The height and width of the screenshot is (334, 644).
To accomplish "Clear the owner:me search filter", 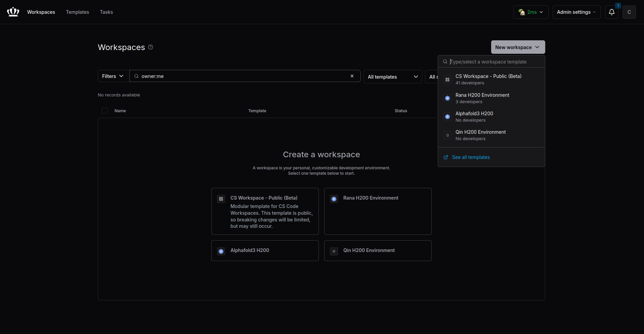I will pos(352,76).
